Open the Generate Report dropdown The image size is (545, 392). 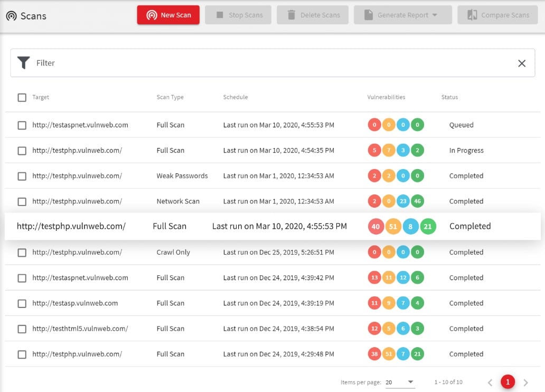(x=403, y=15)
